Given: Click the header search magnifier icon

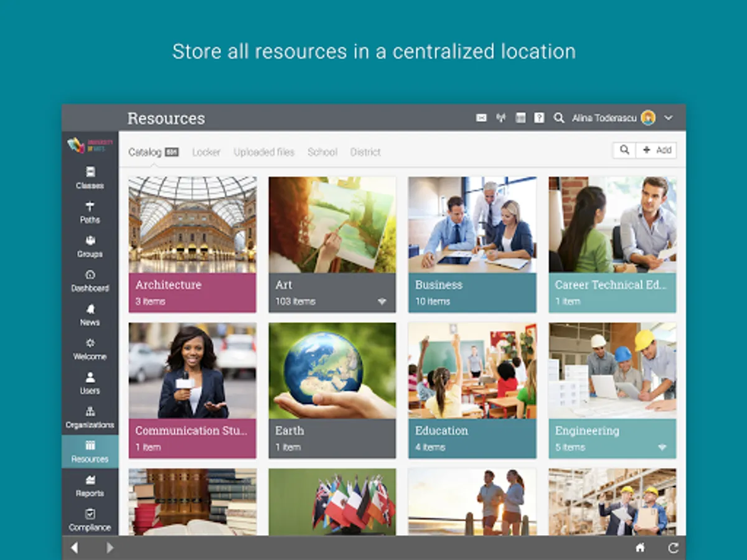Looking at the screenshot, I should pos(559,118).
